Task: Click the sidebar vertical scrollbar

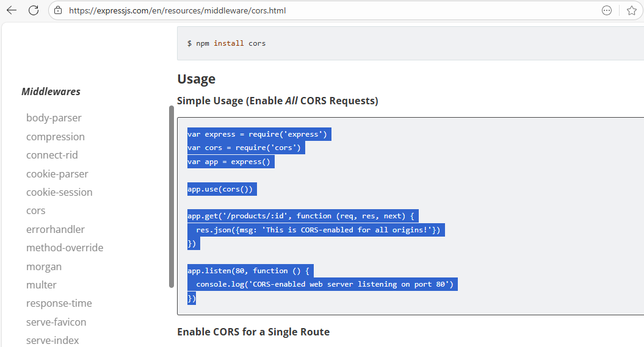Action: point(172,196)
